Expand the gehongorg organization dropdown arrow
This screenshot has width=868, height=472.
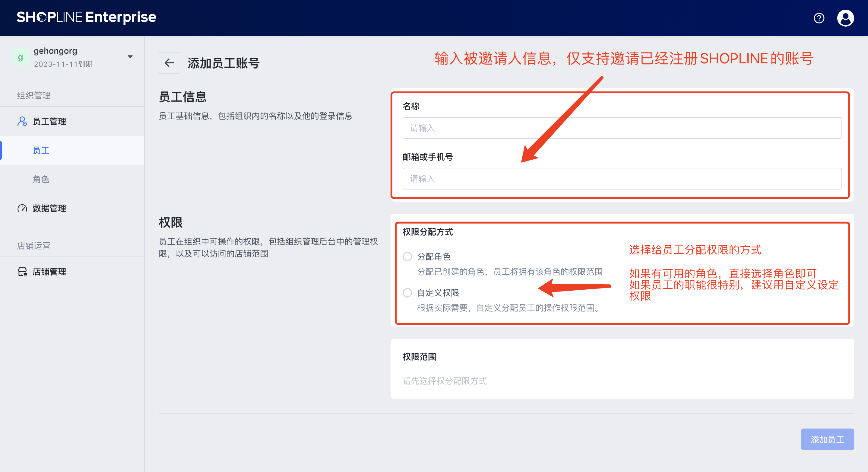[x=130, y=57]
